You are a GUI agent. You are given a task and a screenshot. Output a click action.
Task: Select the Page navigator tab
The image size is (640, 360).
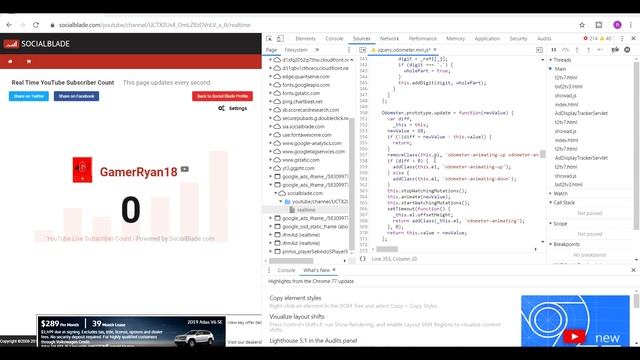point(271,50)
